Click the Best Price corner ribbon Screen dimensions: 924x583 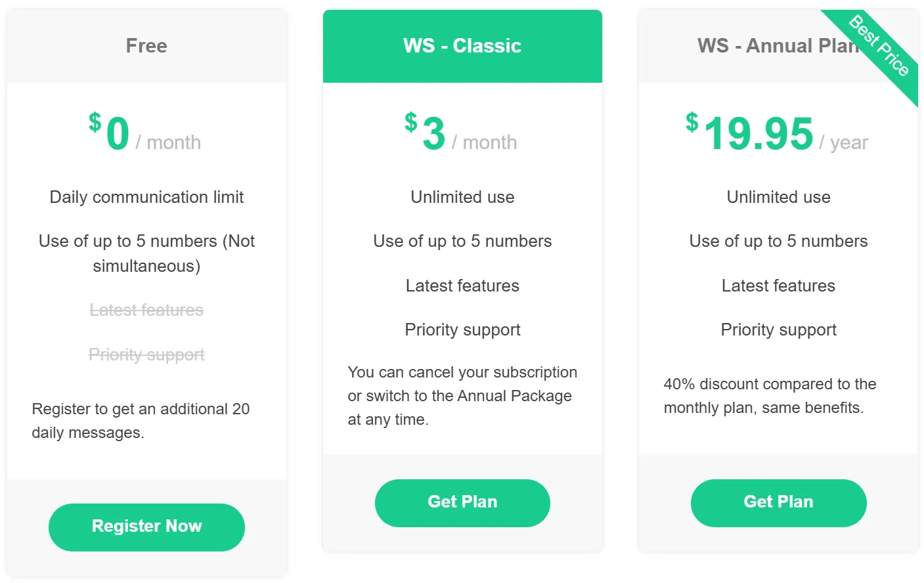pyautogui.click(x=880, y=47)
